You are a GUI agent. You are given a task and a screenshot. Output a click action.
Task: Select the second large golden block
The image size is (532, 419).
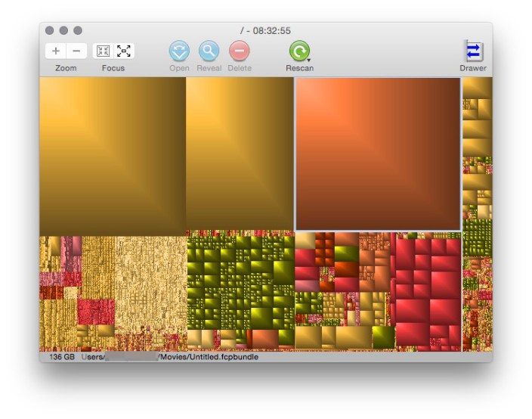click(240, 154)
